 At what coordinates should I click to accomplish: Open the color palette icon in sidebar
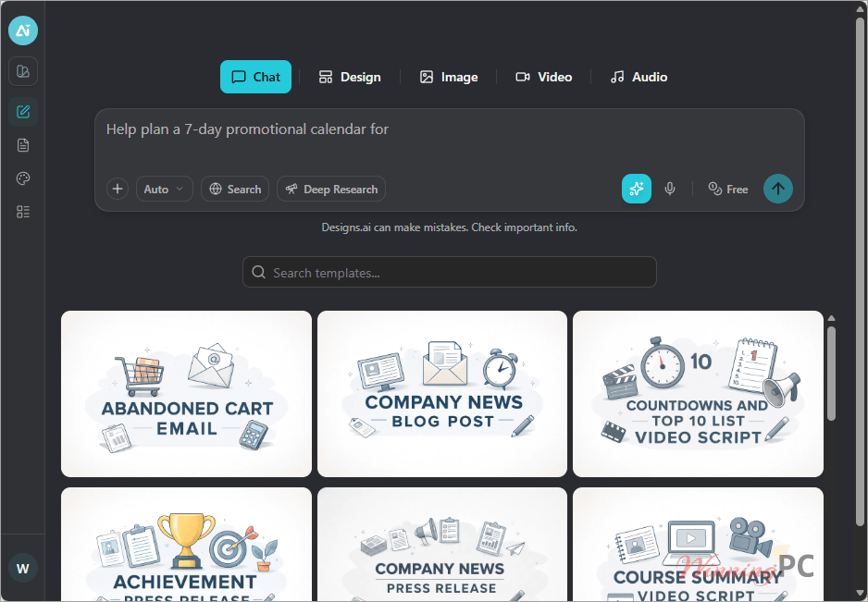23,178
